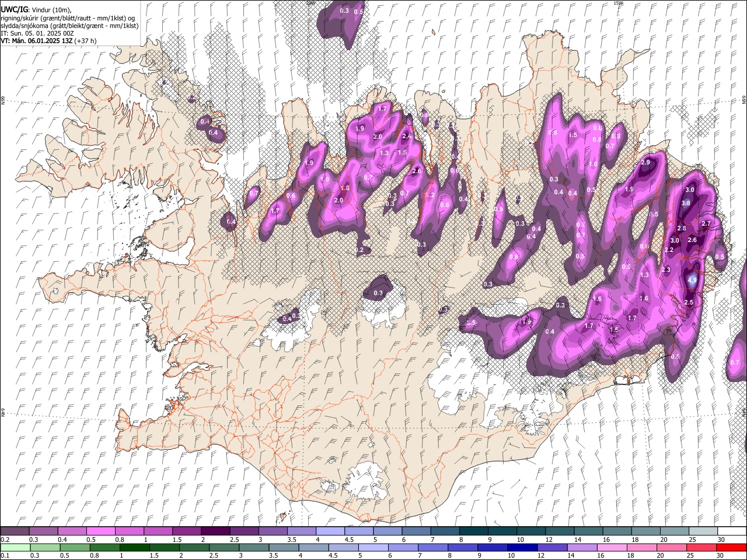Click the bright red swatch labeled 30 in rain legend
The image size is (747, 560).
[x=732, y=547]
